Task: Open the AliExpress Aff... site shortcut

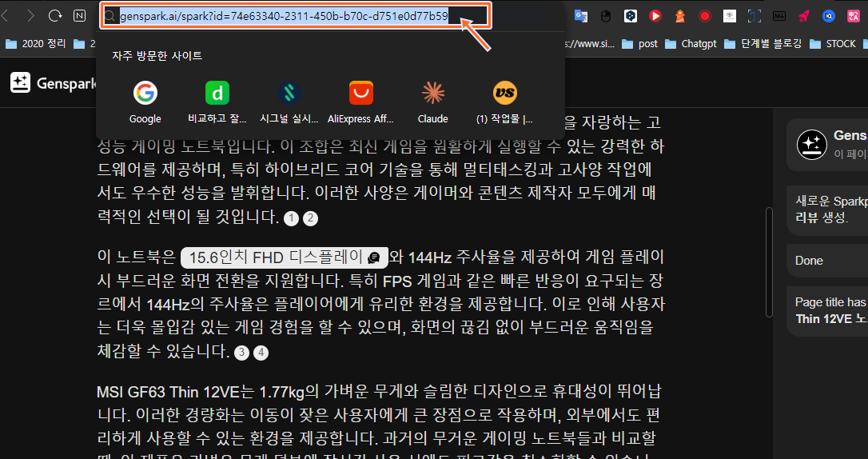Action: [x=361, y=102]
